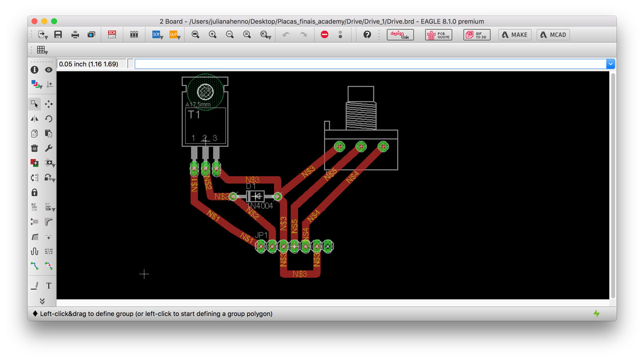Select the Copy tool

pyautogui.click(x=34, y=133)
